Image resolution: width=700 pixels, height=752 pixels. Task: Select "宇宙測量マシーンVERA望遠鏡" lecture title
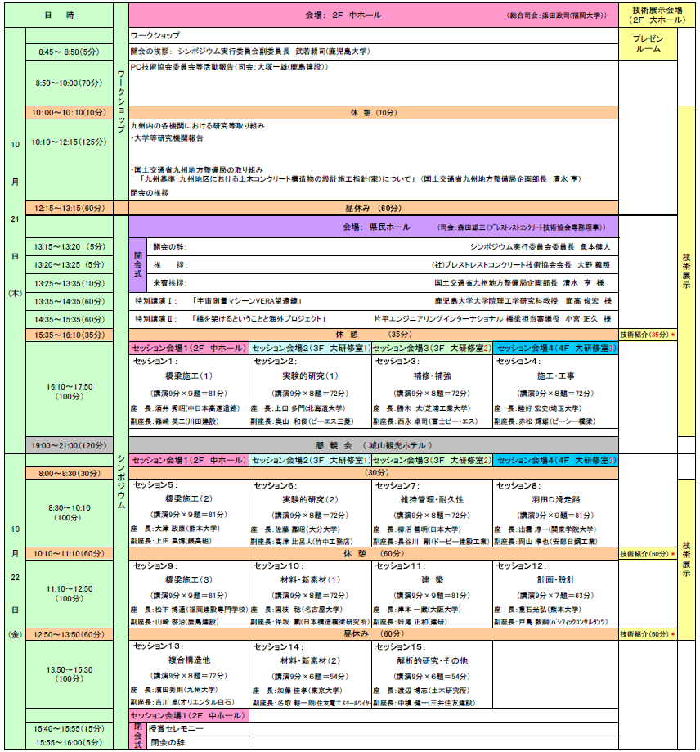coord(247,300)
